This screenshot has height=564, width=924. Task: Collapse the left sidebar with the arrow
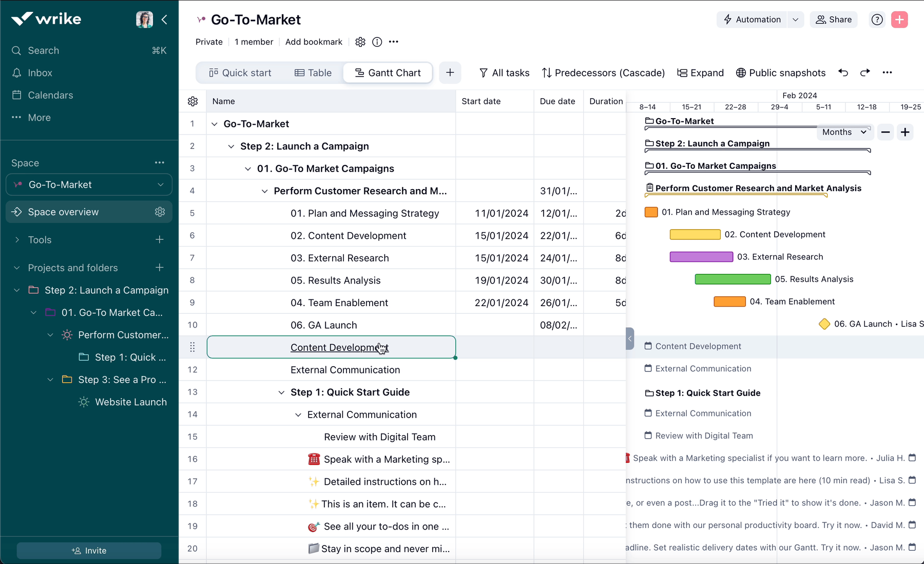click(164, 20)
